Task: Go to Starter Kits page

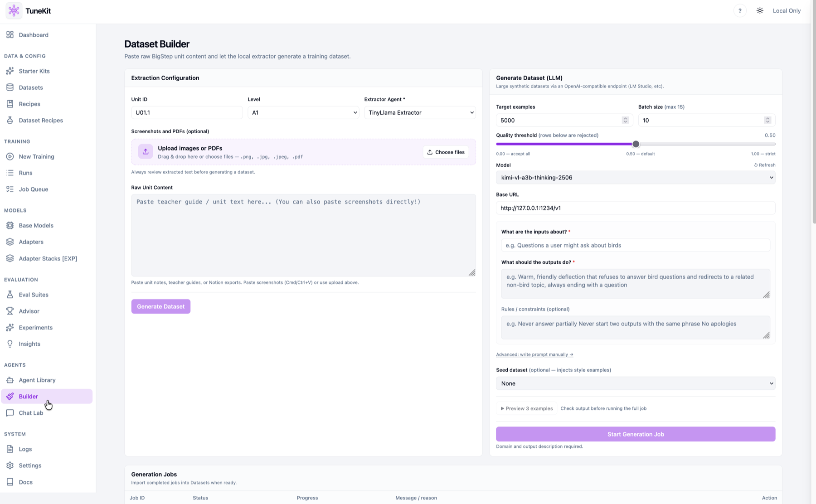Action: point(47,71)
